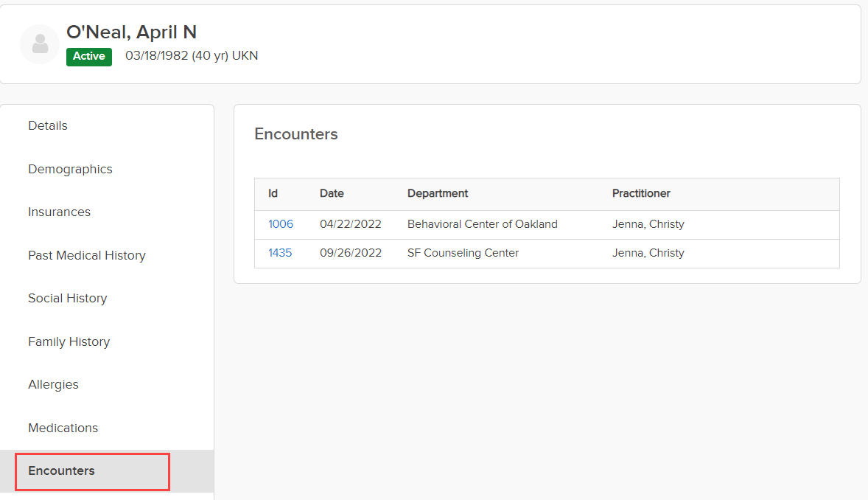Image resolution: width=868 pixels, height=500 pixels.
Task: Select the SF Counseling Center cell
Action: [x=463, y=253]
